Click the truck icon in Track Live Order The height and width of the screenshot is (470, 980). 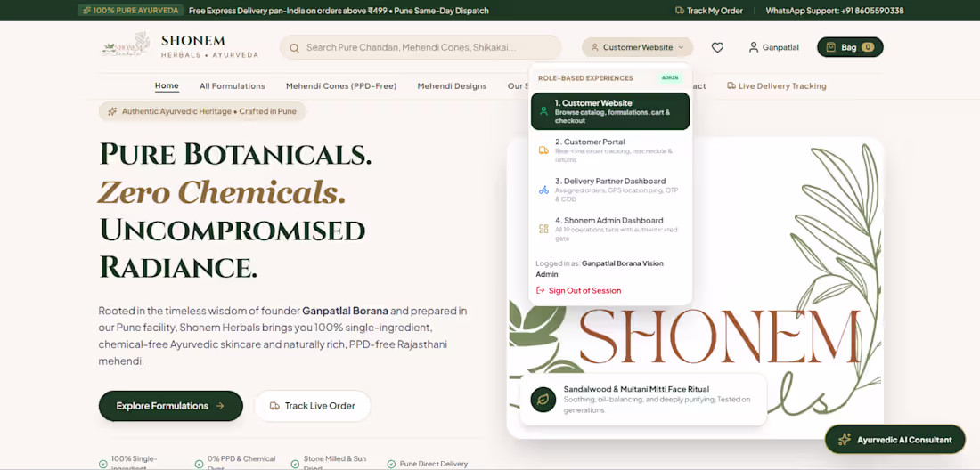[x=274, y=406]
